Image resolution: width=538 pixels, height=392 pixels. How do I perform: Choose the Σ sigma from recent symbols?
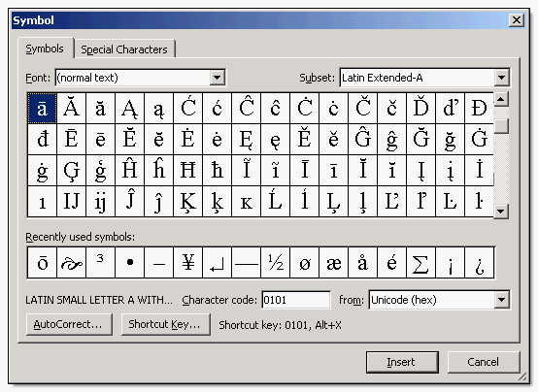point(420,262)
